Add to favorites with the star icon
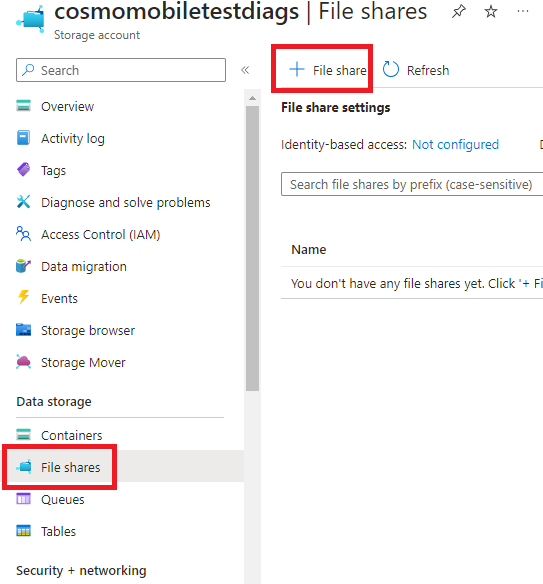Viewport: 543px width, 584px height. click(490, 12)
